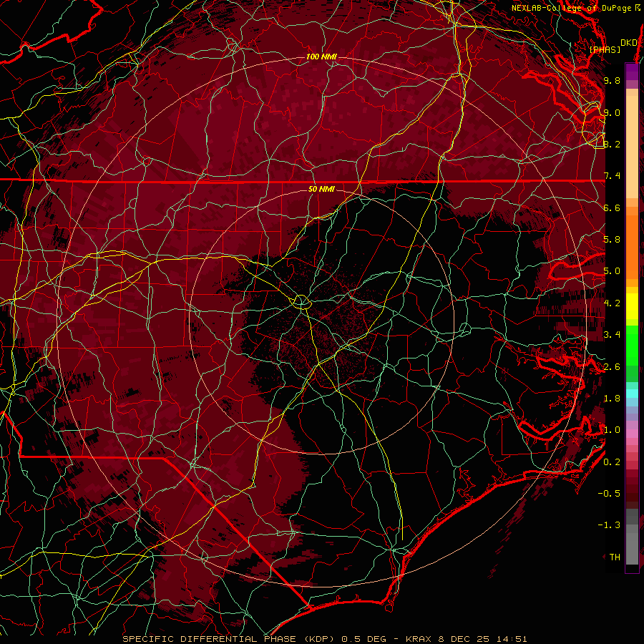This screenshot has width=644, height=644.
Task: Click the 8 DEC 25 date in caption
Action: click(465, 639)
